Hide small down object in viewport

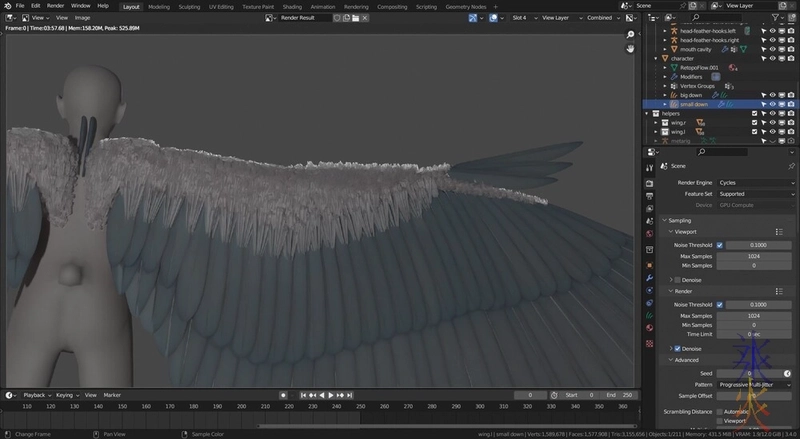coord(772,104)
